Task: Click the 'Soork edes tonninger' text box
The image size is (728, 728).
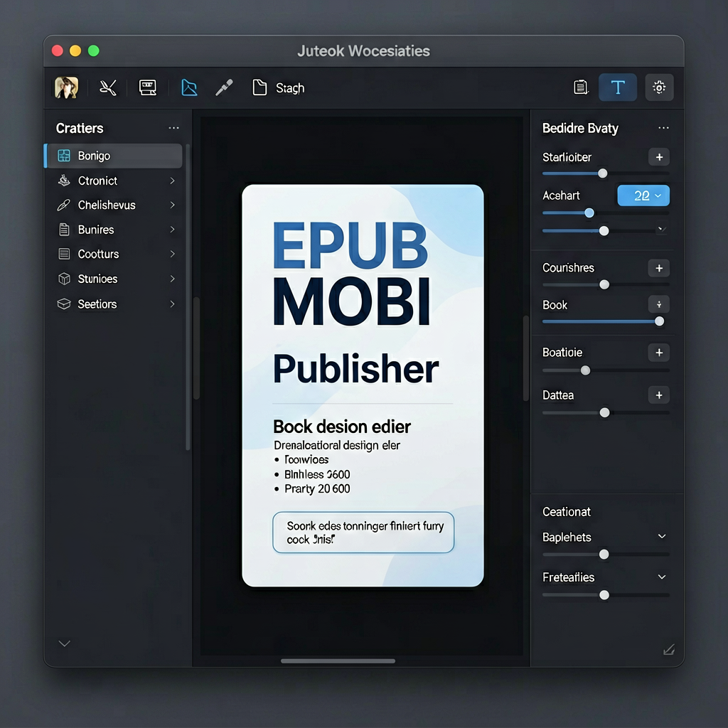Action: click(363, 532)
